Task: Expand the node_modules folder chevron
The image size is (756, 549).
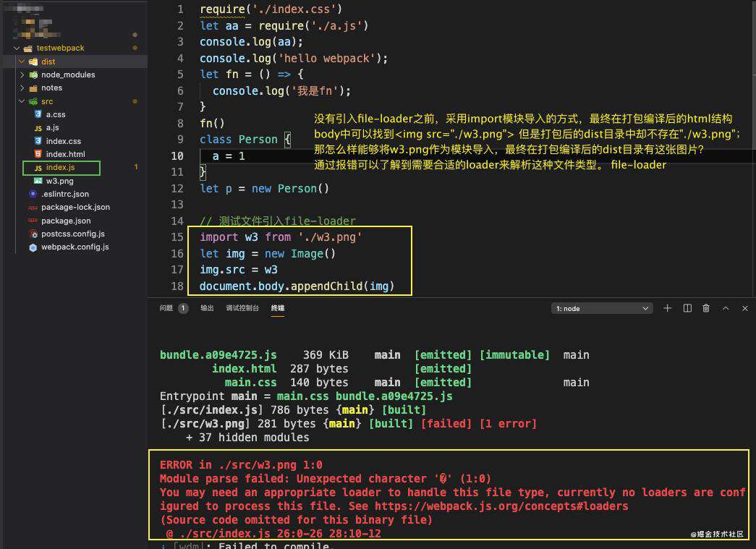Action: pyautogui.click(x=22, y=75)
